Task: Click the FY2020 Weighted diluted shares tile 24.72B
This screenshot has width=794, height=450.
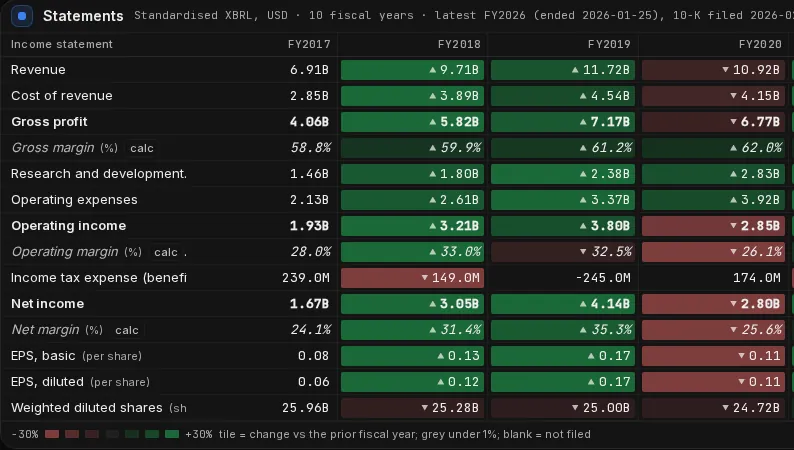Action: (x=713, y=408)
